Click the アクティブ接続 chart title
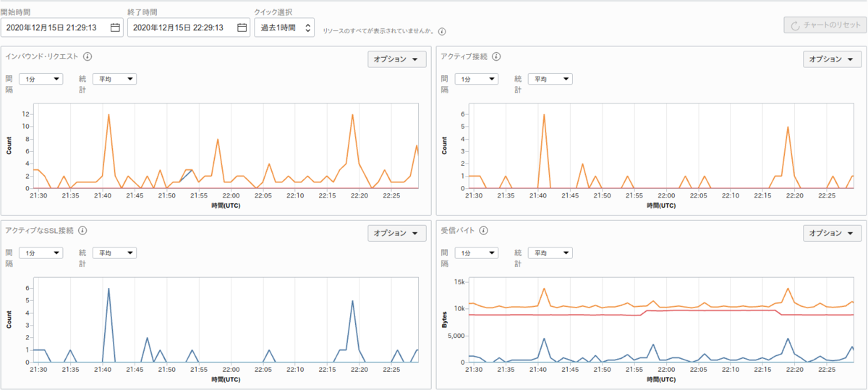This screenshot has width=868, height=390. tap(464, 56)
